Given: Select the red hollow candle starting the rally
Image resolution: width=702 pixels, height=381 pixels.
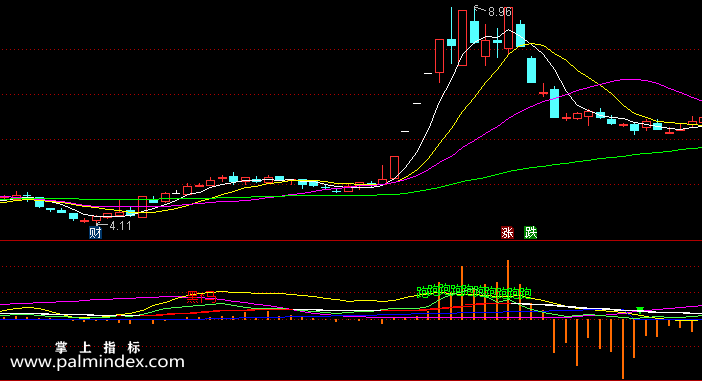Looking at the screenshot, I should click(x=394, y=168).
